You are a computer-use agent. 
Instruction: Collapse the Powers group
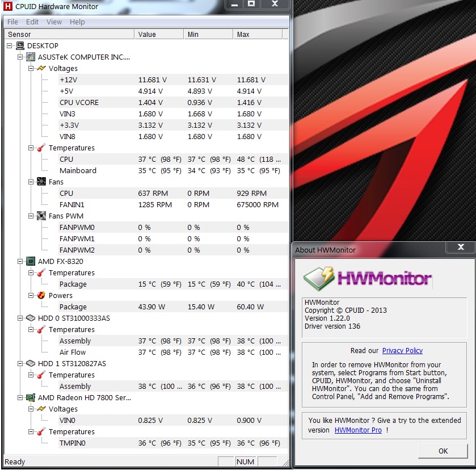[31, 295]
